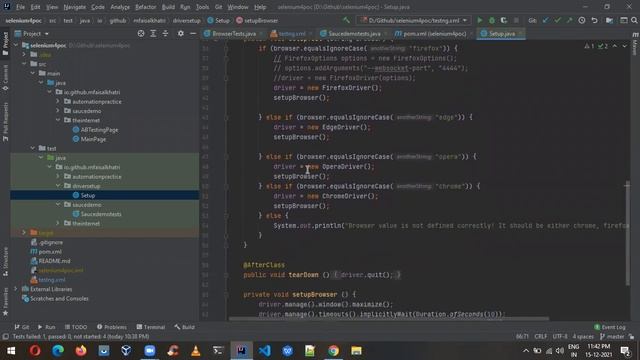Launch Microsoft Edge from the taskbar
This screenshot has width=640, height=360.
pyautogui.click(x=58, y=351)
